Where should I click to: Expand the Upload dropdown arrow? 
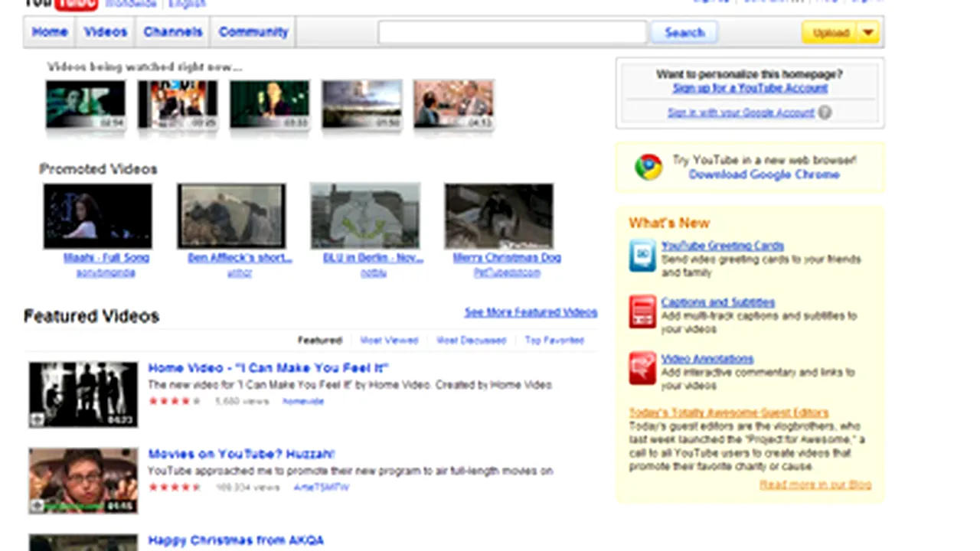867,32
